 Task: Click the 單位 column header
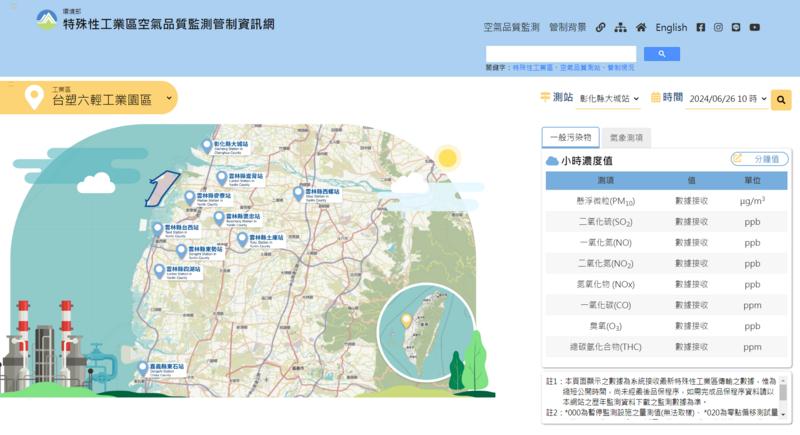[753, 181]
